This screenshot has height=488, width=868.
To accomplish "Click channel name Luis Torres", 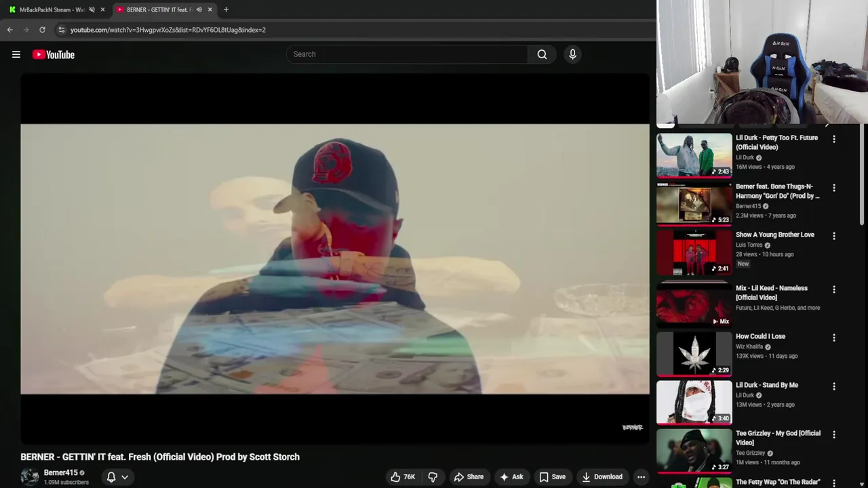I will pos(749,245).
